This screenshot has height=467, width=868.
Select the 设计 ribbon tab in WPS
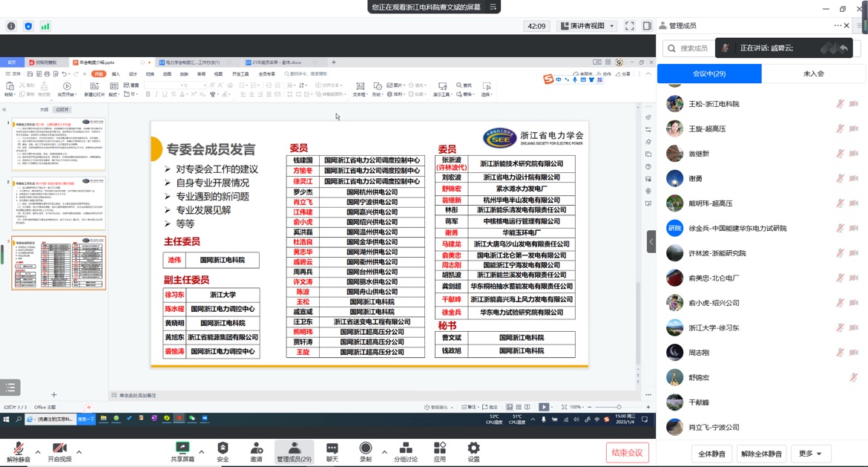[133, 74]
